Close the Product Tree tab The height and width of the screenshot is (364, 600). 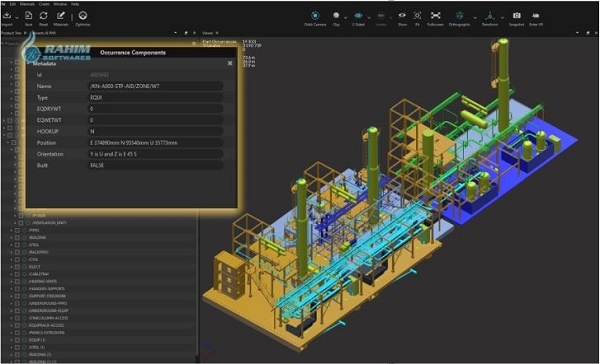point(25,33)
